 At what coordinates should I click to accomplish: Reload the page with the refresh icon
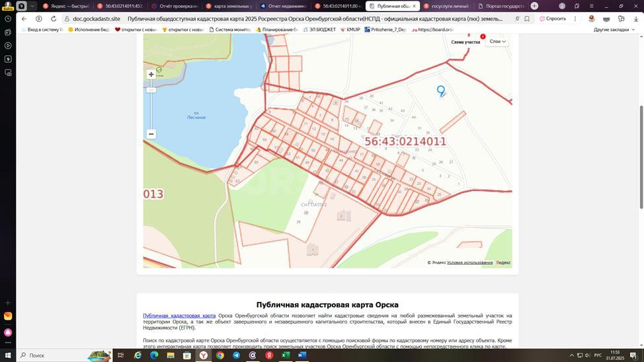[54, 18]
